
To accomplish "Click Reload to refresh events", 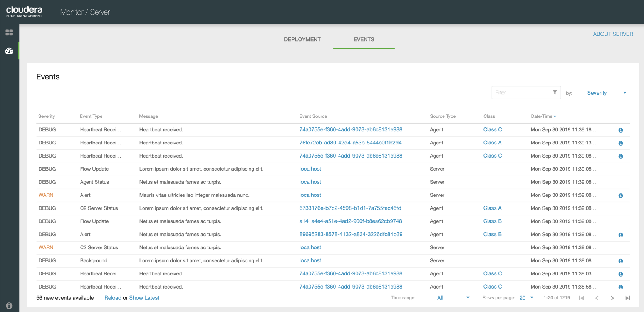I will (x=112, y=298).
